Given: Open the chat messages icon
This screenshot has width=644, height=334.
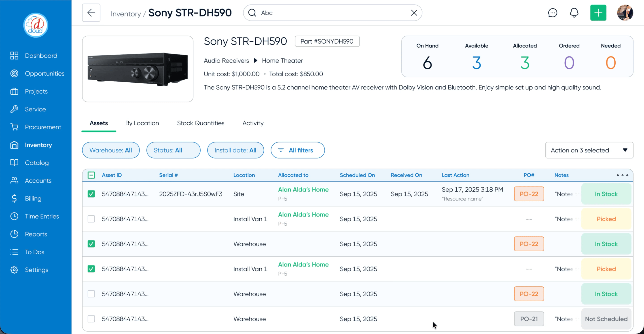Looking at the screenshot, I should point(552,13).
